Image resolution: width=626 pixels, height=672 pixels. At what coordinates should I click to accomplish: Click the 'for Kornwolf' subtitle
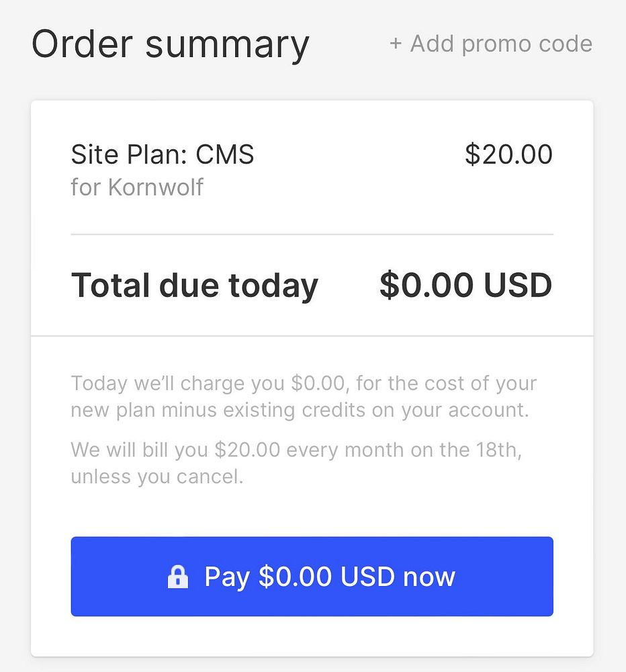(137, 187)
